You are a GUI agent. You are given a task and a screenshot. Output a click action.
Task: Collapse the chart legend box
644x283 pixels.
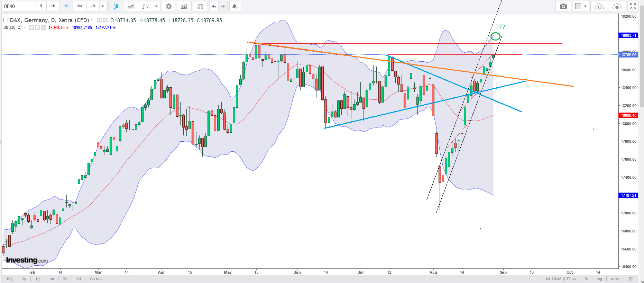pos(6,20)
